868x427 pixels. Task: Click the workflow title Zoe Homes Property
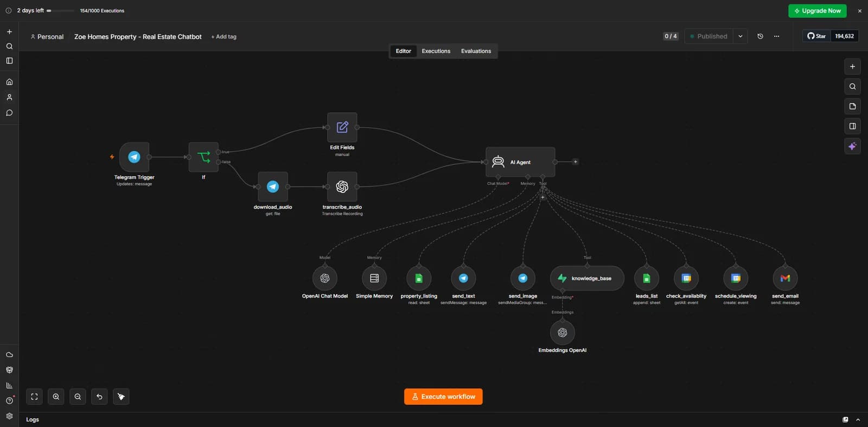tap(138, 37)
